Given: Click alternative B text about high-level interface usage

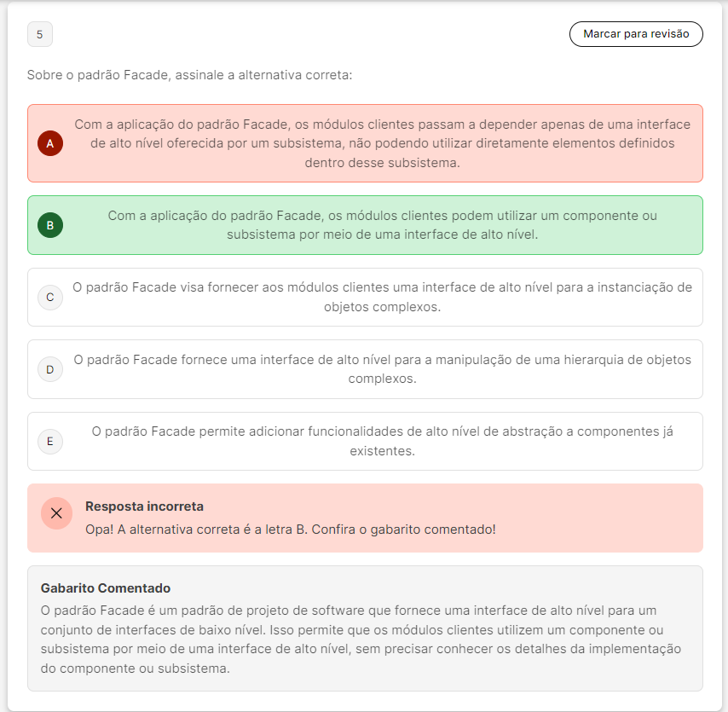Looking at the screenshot, I should tap(382, 225).
